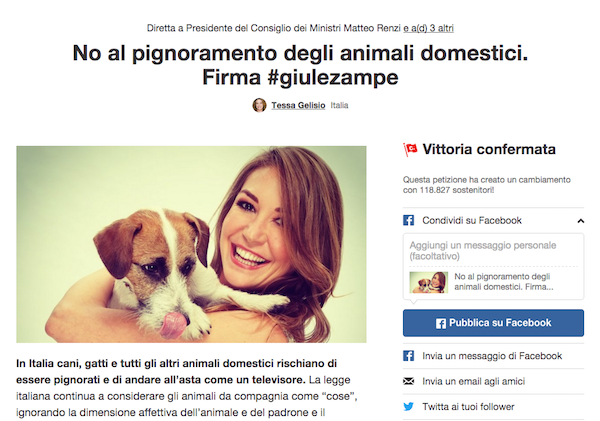This screenshot has width=600, height=421.
Task: Click the small petition preview thumbnail
Action: tap(429, 282)
